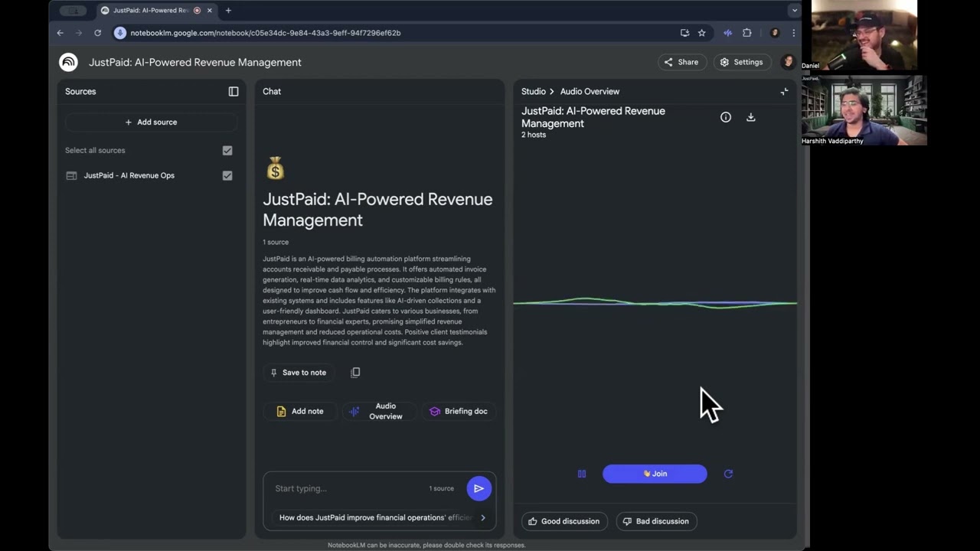The width and height of the screenshot is (980, 551).
Task: Go back in browser history
Action: click(60, 33)
